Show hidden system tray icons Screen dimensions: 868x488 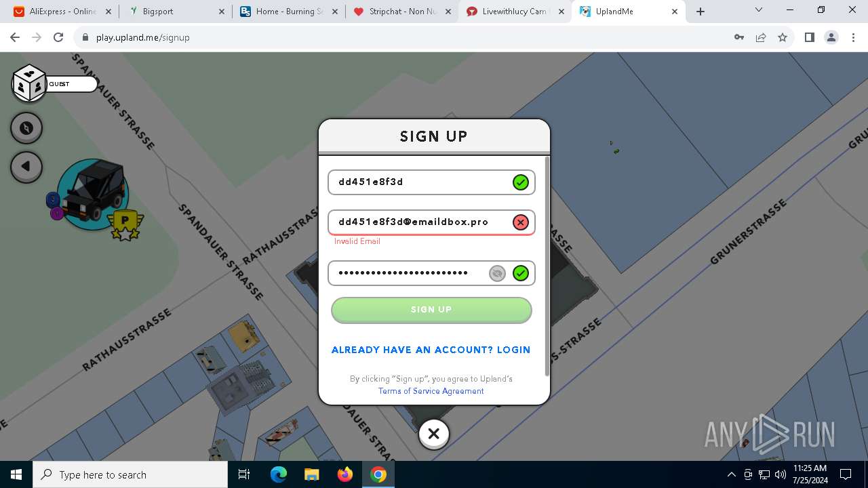732,474
